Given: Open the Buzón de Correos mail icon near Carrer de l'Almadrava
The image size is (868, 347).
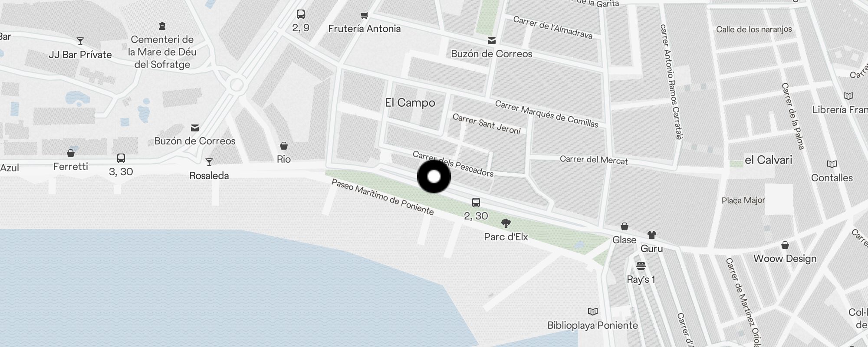Looking at the screenshot, I should 492,41.
